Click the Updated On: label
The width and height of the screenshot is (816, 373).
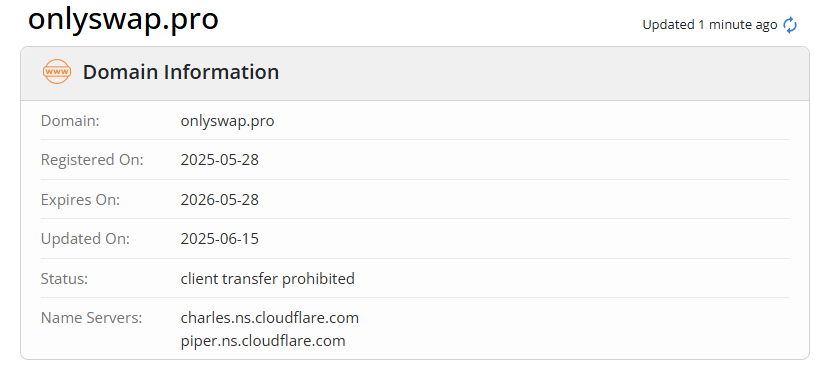point(85,239)
